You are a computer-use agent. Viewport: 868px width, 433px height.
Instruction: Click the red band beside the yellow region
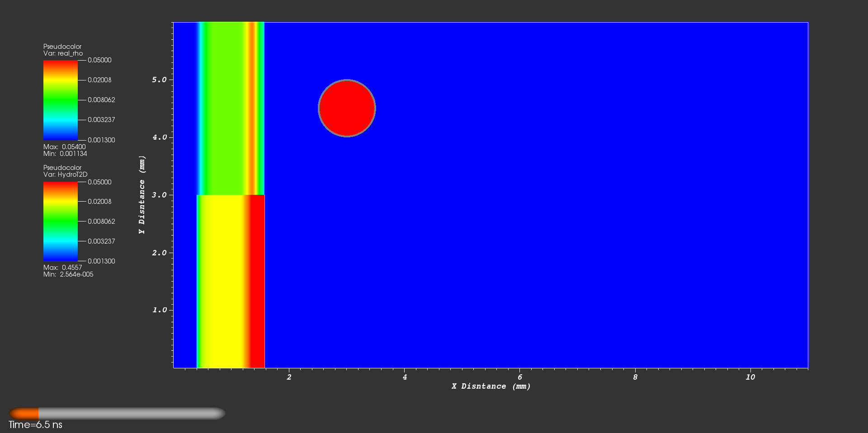258,280
